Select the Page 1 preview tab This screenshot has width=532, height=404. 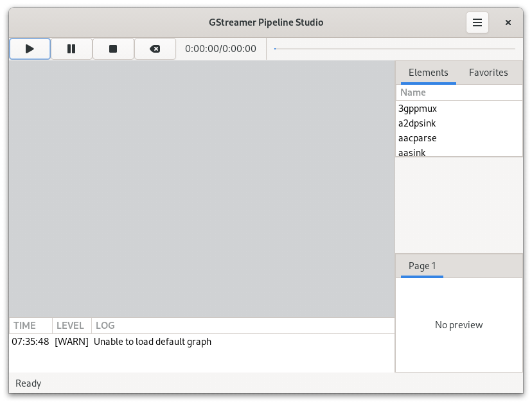tap(422, 266)
